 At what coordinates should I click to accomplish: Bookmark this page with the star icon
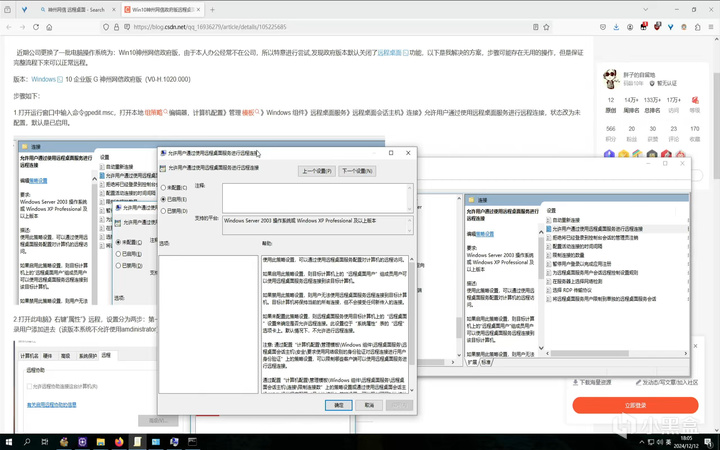(546, 27)
